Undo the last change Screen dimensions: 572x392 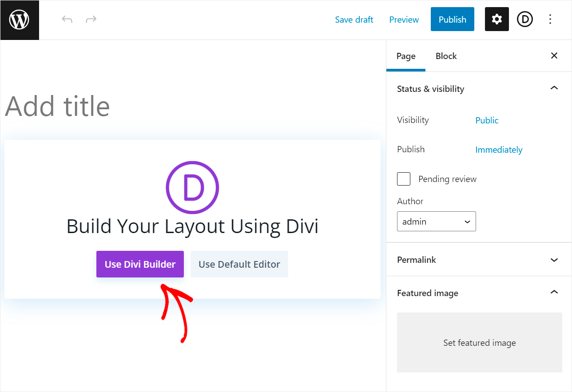67,20
